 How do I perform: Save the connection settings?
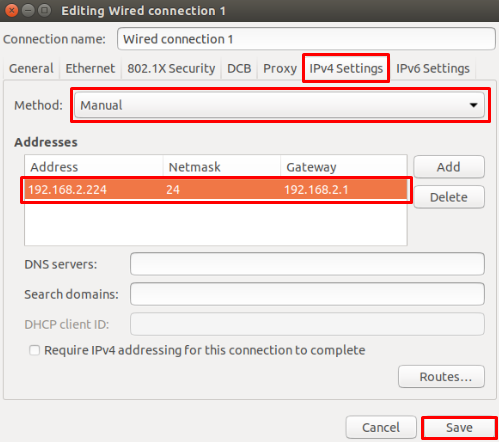coord(459,427)
